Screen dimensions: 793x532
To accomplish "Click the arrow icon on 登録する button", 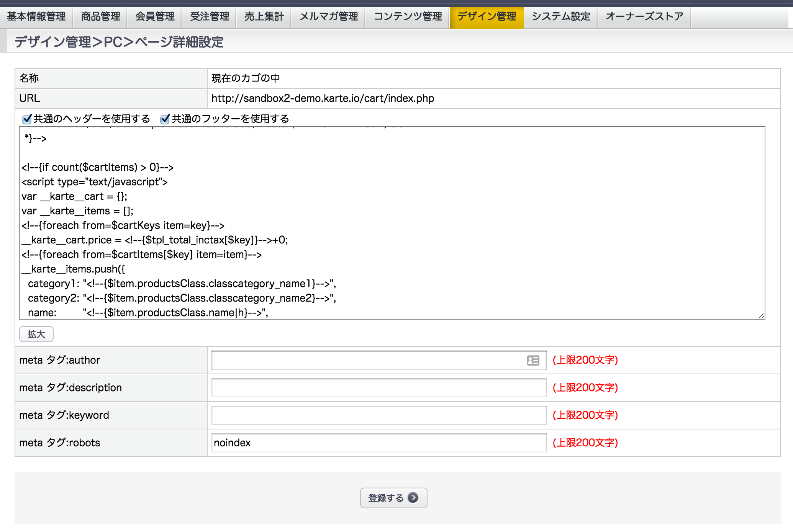I will click(x=413, y=498).
